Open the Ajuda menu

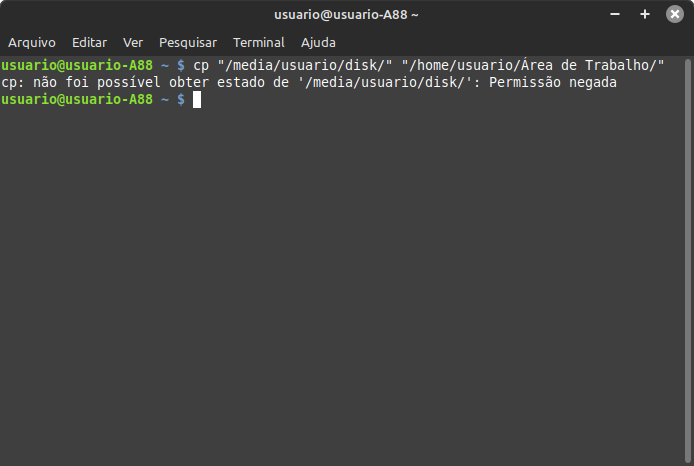[318, 42]
